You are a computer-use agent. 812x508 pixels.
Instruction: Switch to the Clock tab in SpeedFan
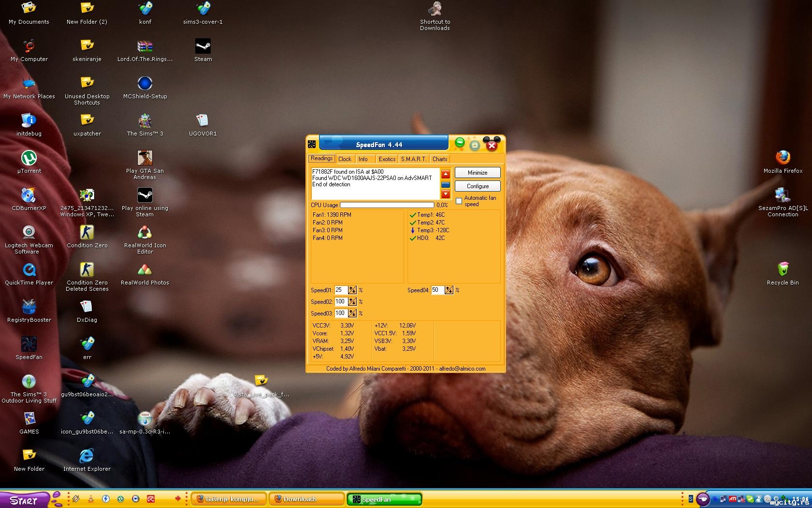[x=345, y=159]
